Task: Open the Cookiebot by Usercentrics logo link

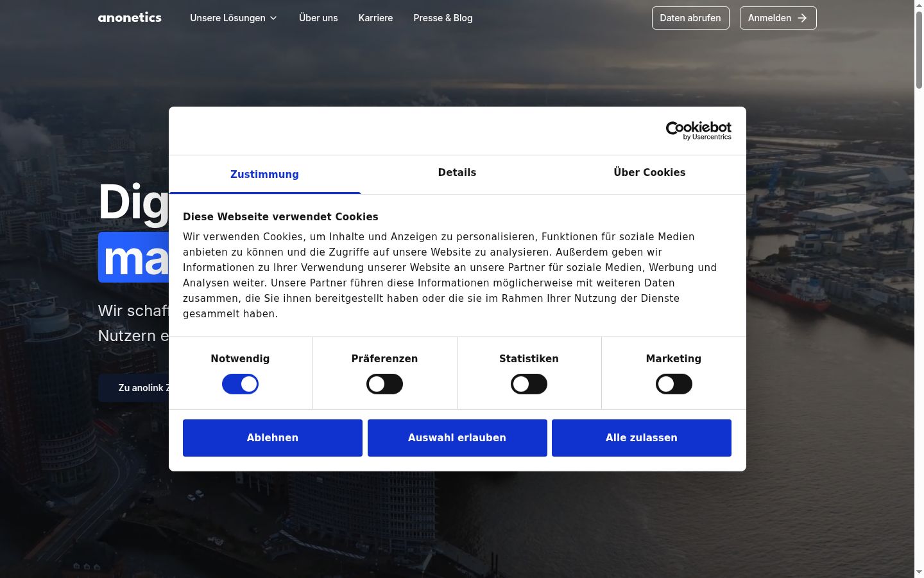Action: pyautogui.click(x=698, y=130)
